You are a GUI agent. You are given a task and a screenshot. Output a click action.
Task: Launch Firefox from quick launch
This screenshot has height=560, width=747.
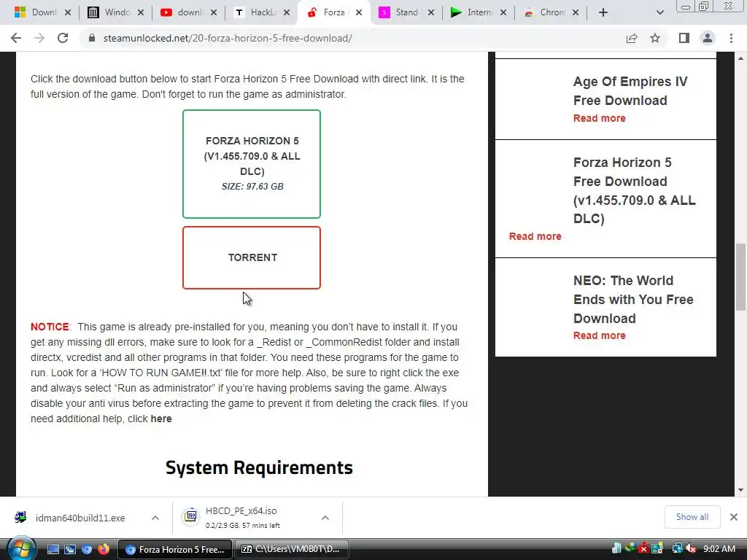tap(103, 549)
